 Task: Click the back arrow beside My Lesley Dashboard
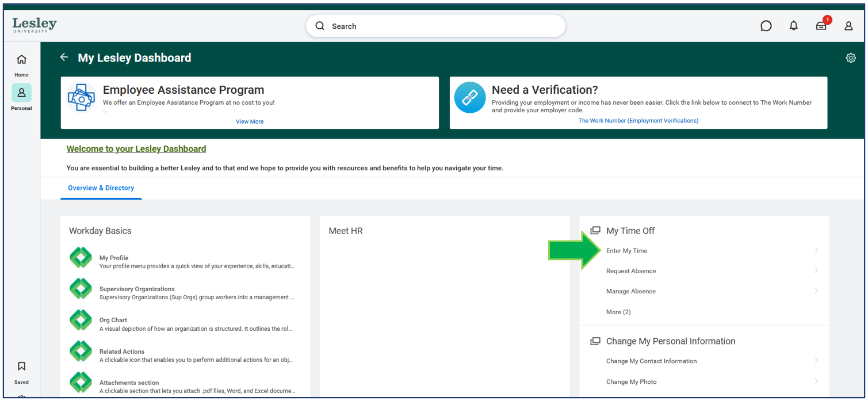tap(64, 57)
